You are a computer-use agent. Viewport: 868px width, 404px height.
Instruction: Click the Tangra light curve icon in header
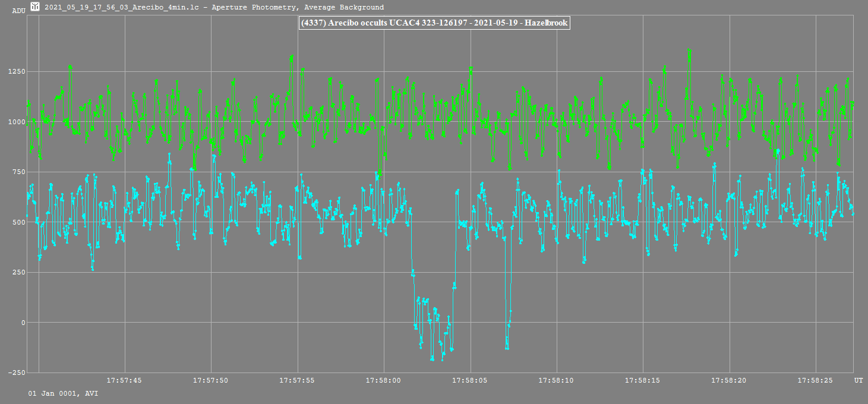click(36, 7)
